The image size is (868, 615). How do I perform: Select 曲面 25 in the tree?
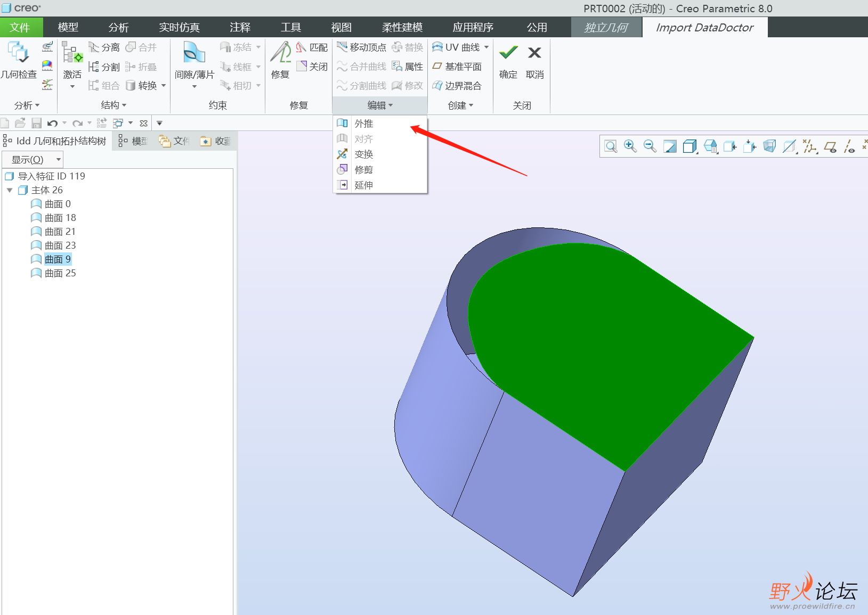(x=54, y=273)
